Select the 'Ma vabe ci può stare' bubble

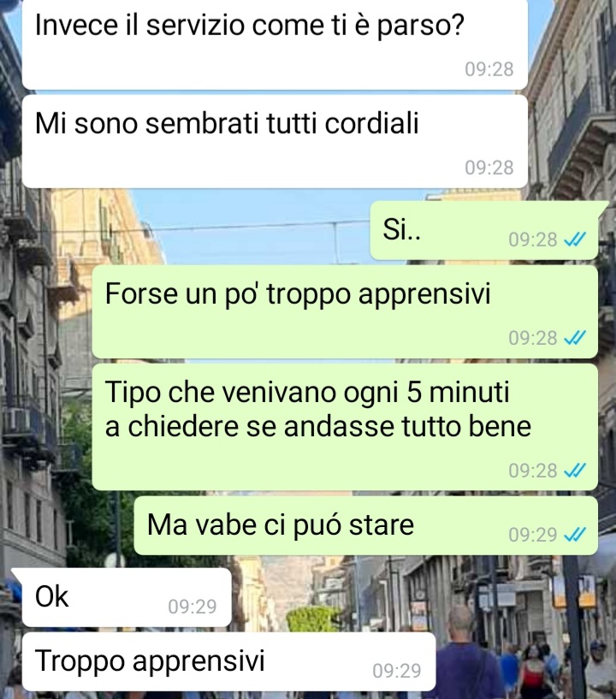pyautogui.click(x=365, y=525)
